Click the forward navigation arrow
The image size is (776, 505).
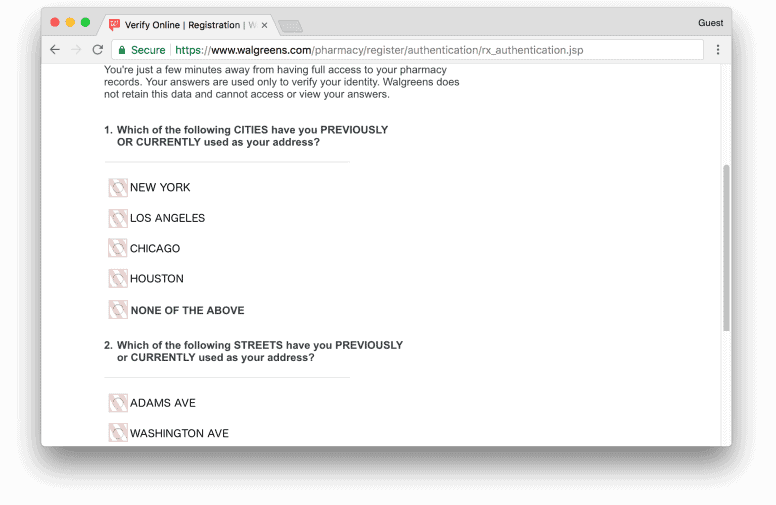tap(76, 50)
